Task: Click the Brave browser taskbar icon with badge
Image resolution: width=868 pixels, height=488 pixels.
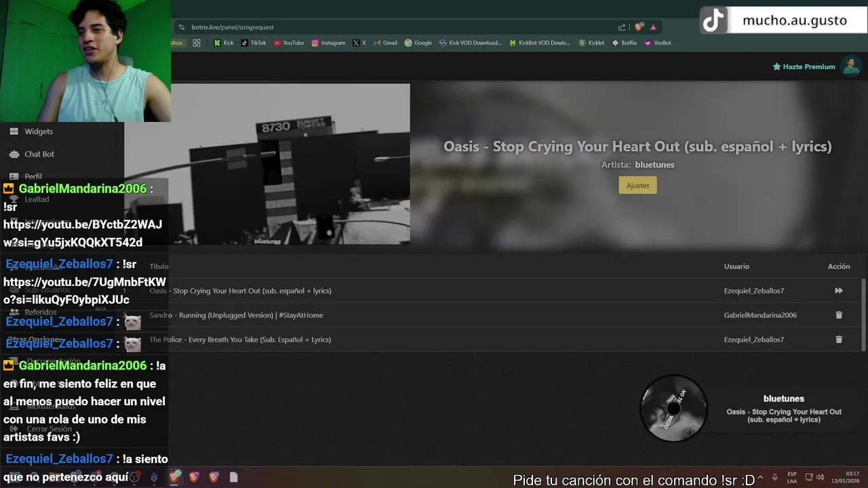Action: click(175, 476)
